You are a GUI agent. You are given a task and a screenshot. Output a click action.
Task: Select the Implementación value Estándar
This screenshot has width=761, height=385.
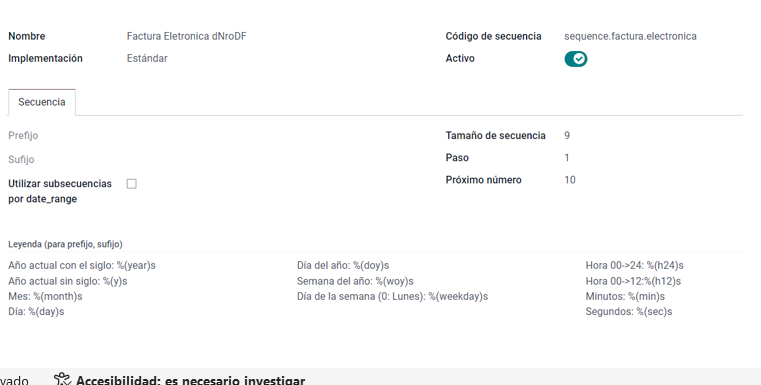click(147, 58)
